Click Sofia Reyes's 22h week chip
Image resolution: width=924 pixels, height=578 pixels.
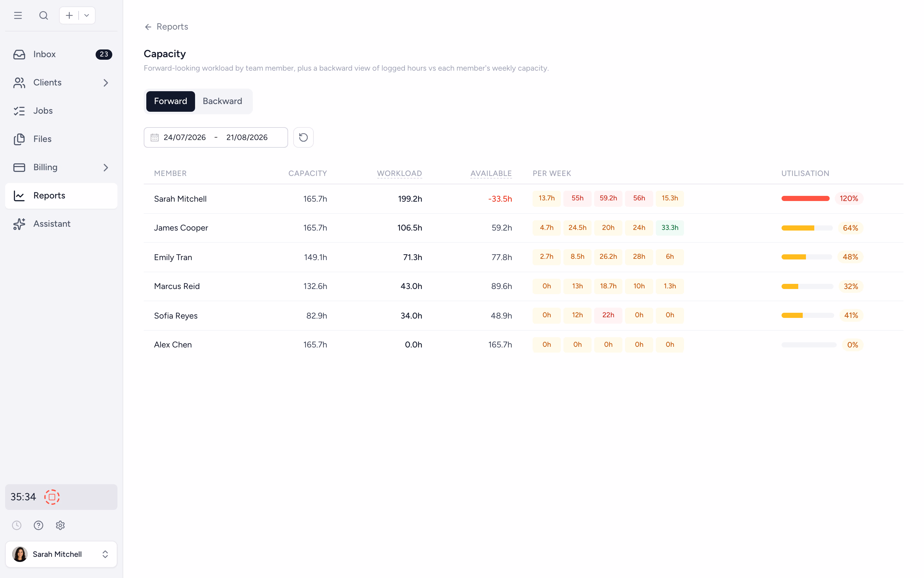click(x=608, y=315)
